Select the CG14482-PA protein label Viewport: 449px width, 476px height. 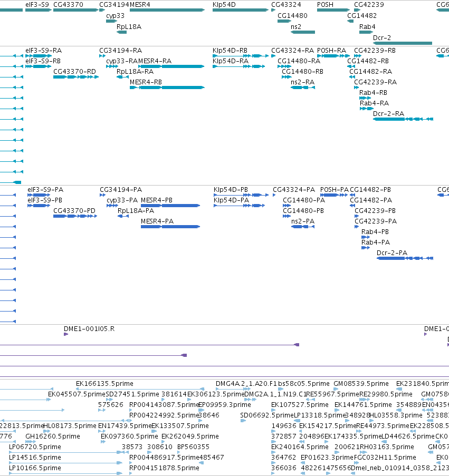click(371, 200)
